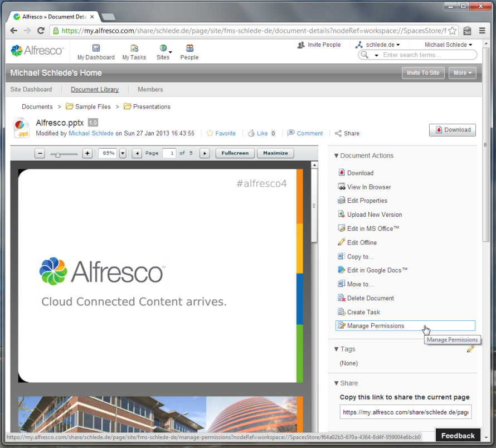This screenshot has width=496, height=448.
Task: Open Manage Permissions action
Action: click(405, 325)
